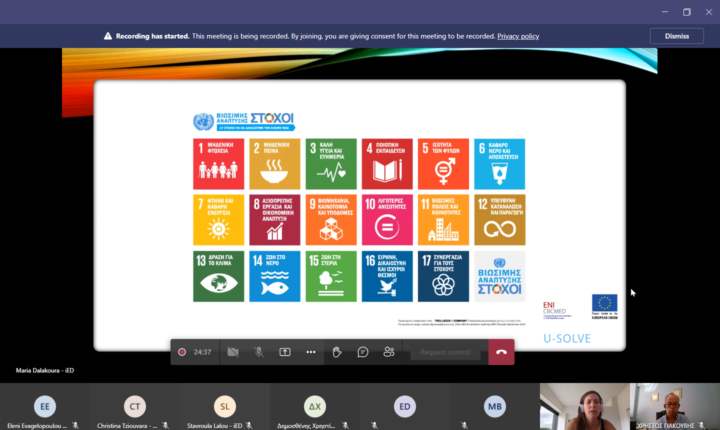This screenshot has height=430, width=720.
Task: Click SDG 3 good health tile
Action: 331,164
